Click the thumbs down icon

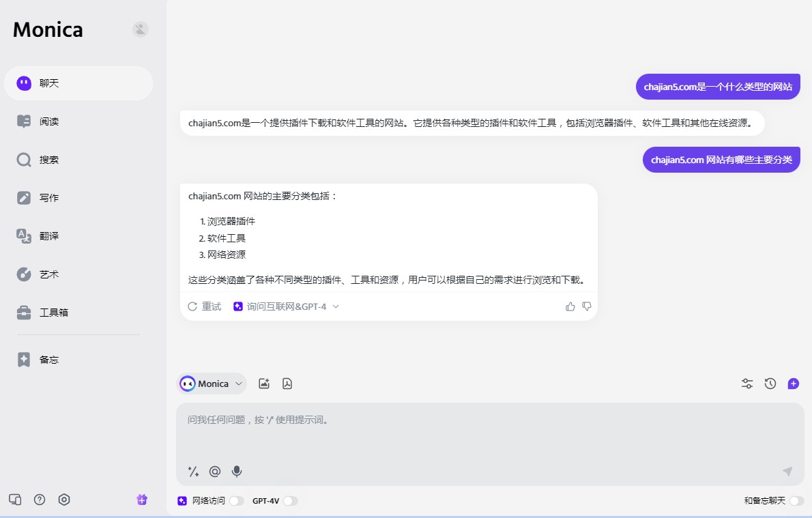[x=587, y=306]
